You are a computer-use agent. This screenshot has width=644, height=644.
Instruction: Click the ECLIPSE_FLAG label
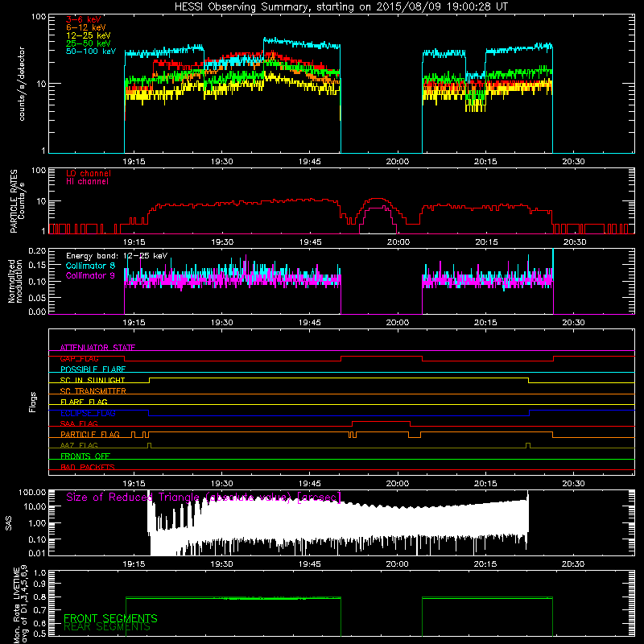coord(88,413)
